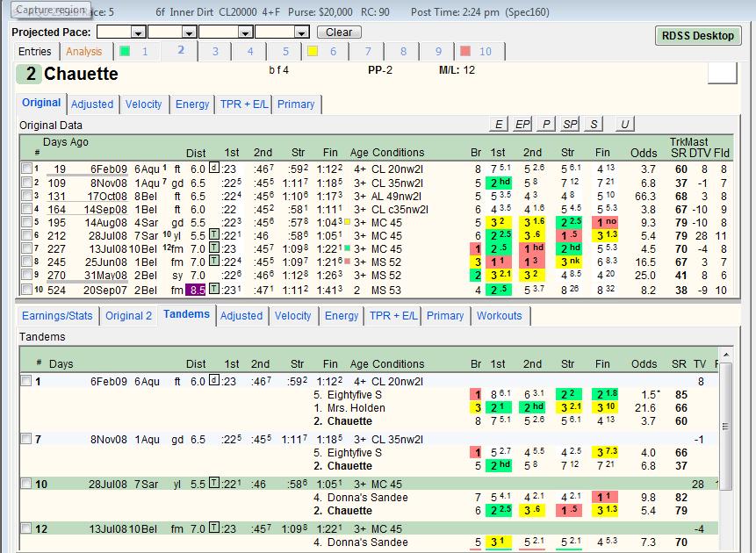Open the upper Primary tab
Screen dimensions: 756x553
pyautogui.click(x=296, y=104)
